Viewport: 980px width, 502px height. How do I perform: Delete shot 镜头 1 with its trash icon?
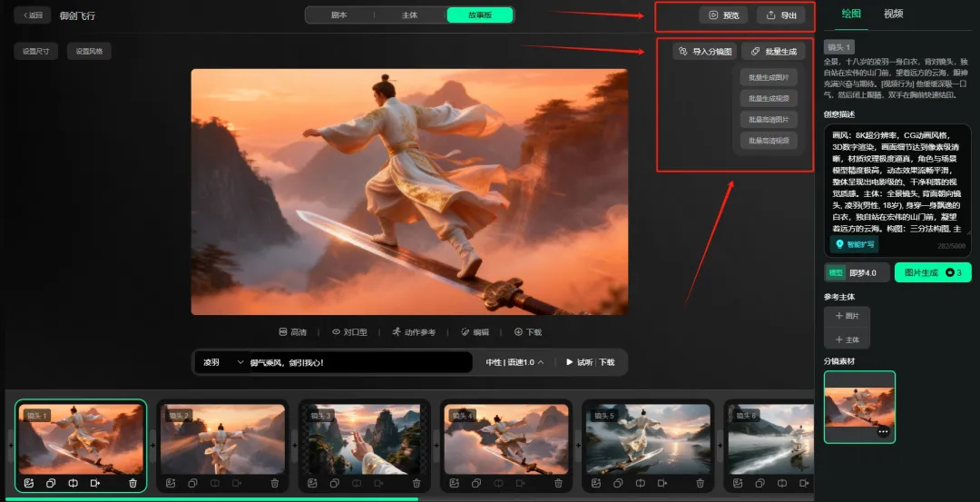(x=133, y=483)
